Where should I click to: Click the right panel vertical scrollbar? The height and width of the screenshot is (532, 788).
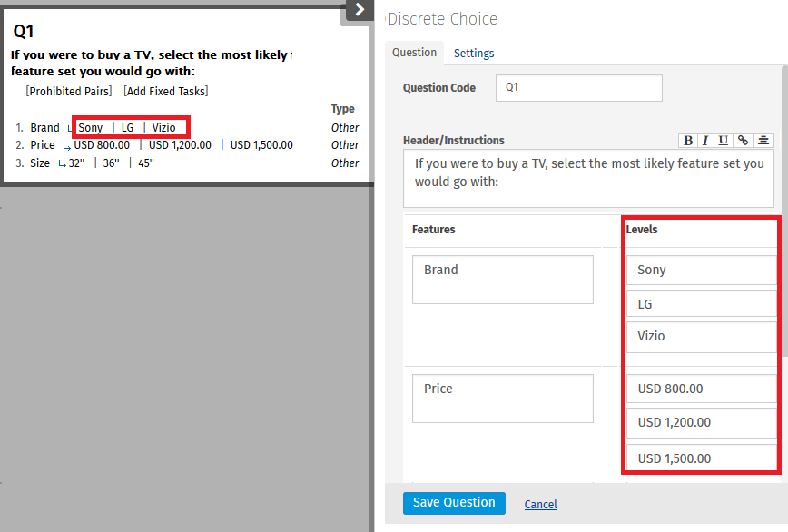783,227
